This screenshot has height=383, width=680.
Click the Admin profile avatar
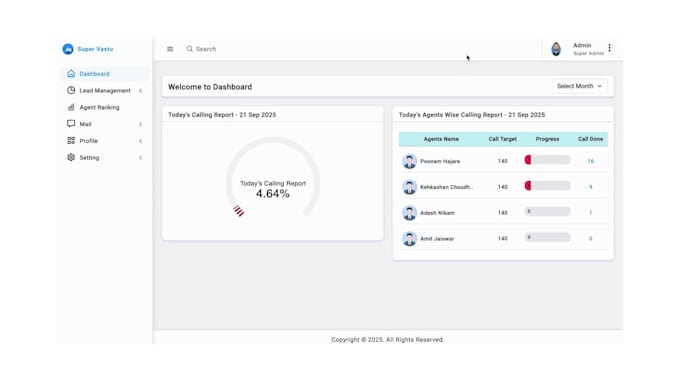click(x=556, y=49)
